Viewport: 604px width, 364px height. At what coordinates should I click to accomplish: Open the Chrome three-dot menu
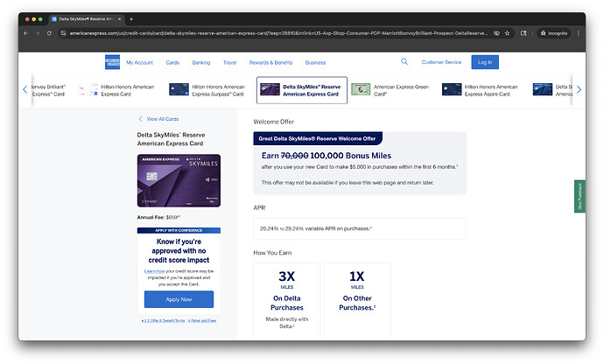[x=579, y=32]
